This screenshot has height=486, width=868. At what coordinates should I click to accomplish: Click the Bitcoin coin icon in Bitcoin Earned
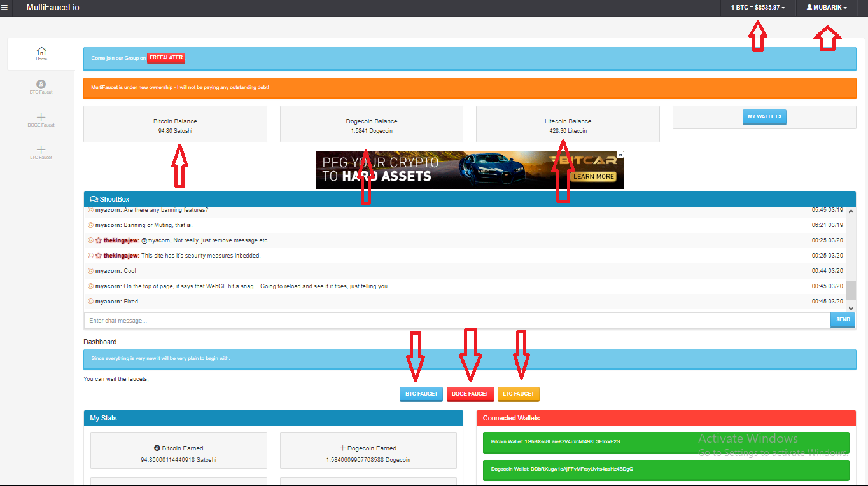click(157, 448)
